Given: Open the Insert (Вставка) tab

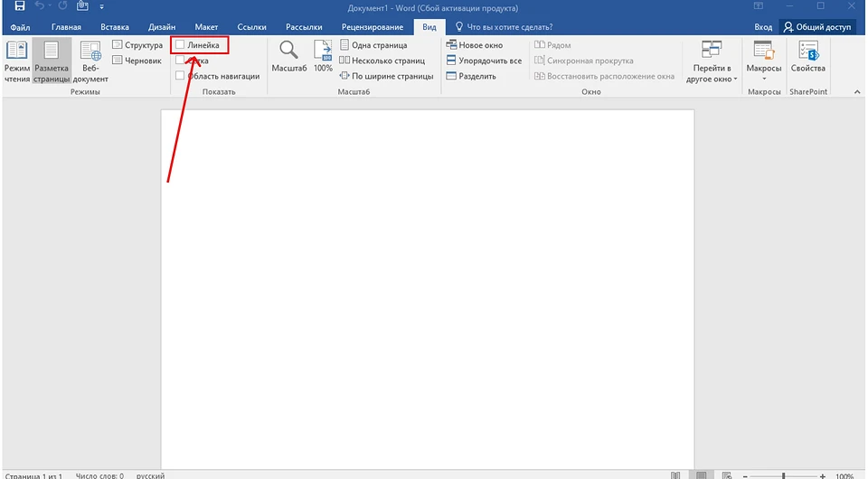Looking at the screenshot, I should pos(115,27).
